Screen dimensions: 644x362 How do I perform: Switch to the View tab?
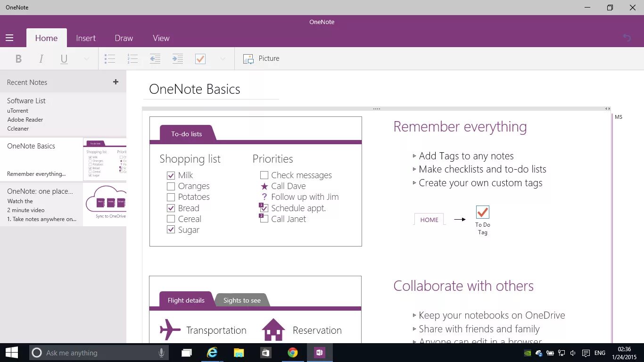pos(161,38)
